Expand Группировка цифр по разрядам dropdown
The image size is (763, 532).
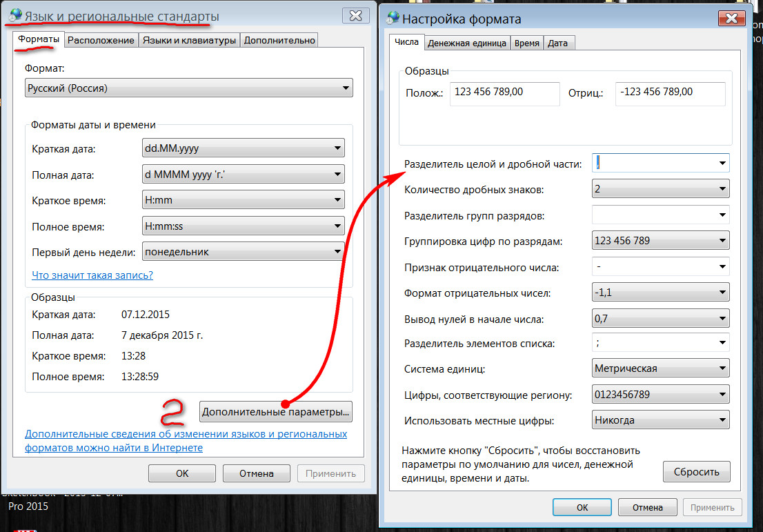point(660,240)
